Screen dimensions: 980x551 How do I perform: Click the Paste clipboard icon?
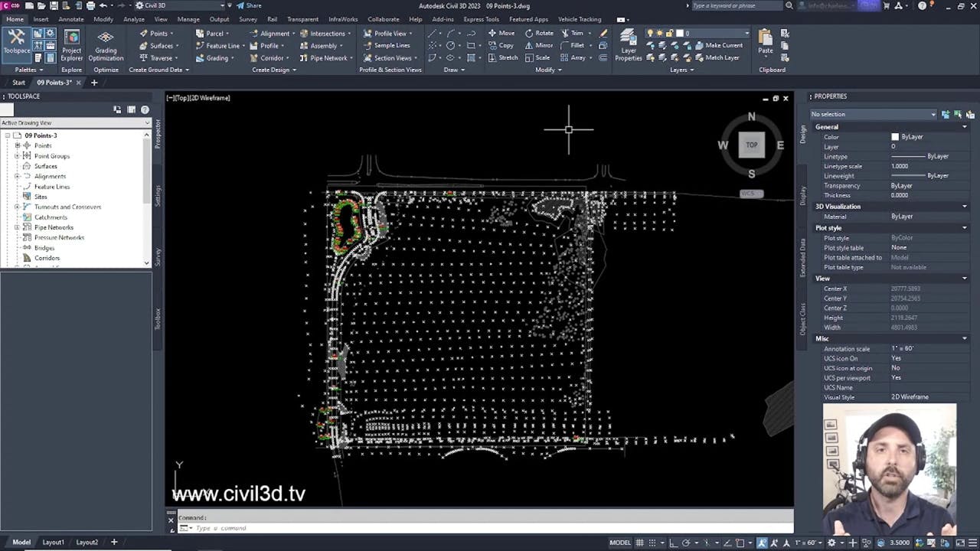pyautogui.click(x=765, y=41)
